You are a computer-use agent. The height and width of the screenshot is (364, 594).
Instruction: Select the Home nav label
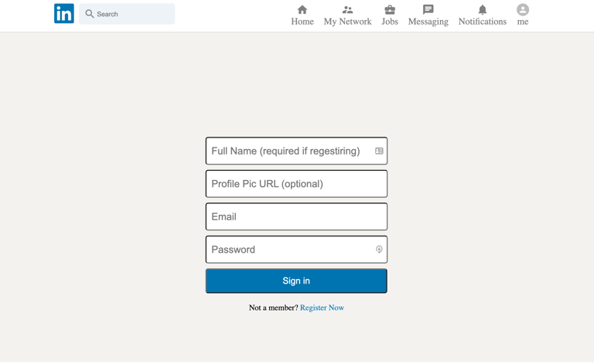(302, 22)
